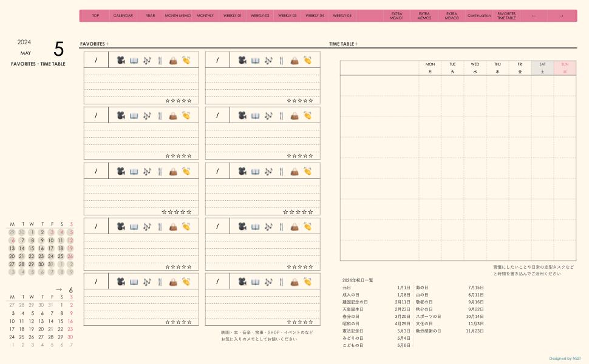The image size is (589, 364).
Task: Click the clapping hands icon in the top-right favorites card
Action: pos(308,60)
